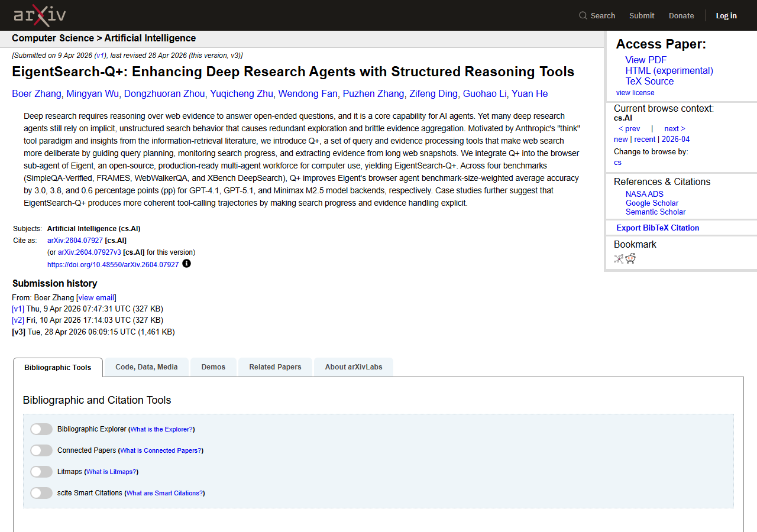The height and width of the screenshot is (532, 757).
Task: Open author Yuqicheng Zhu's page
Action: click(x=242, y=94)
